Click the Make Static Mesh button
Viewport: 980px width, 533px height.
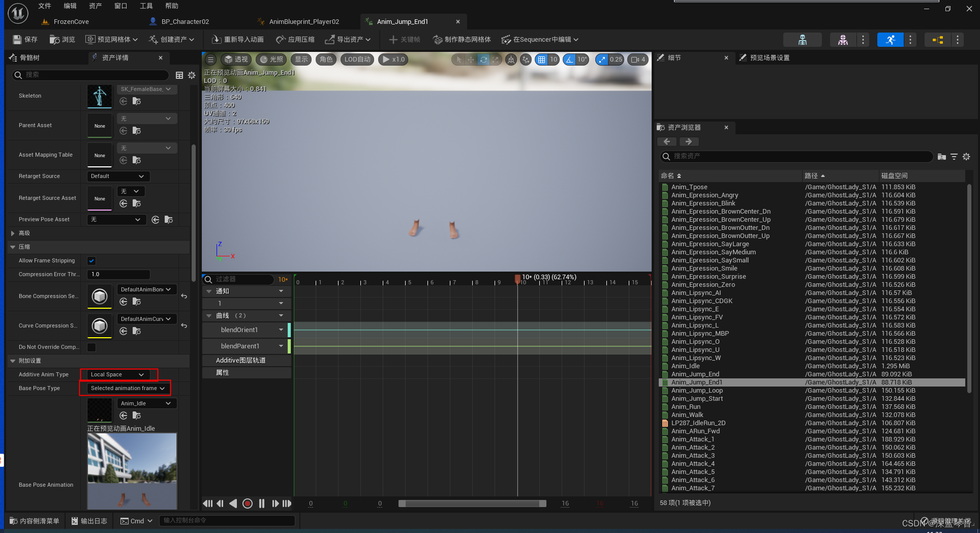462,40
